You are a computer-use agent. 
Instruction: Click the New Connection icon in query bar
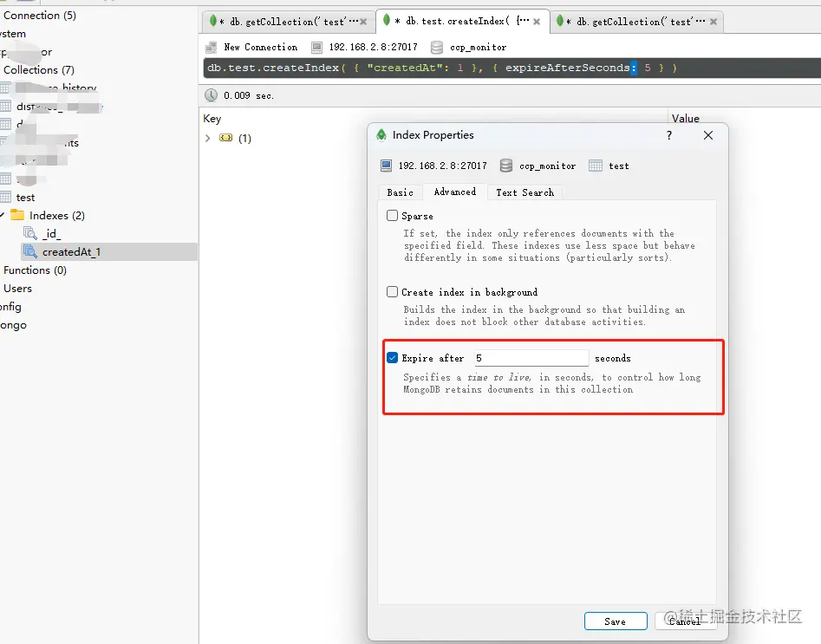pos(211,48)
